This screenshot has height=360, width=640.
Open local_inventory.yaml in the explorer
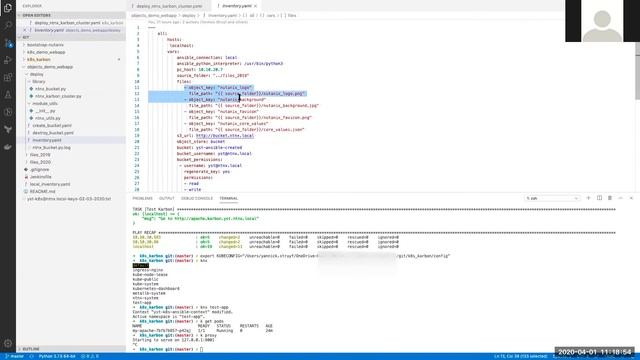50,184
